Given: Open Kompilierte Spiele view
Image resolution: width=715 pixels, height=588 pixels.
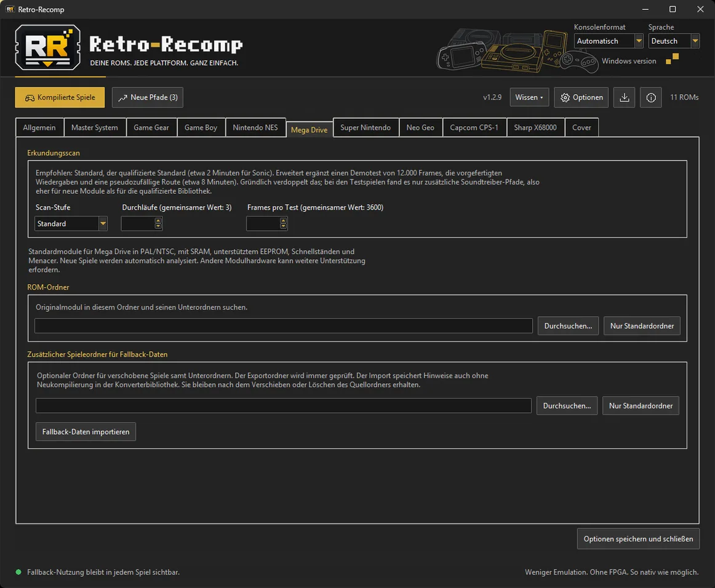Looking at the screenshot, I should click(x=60, y=98).
